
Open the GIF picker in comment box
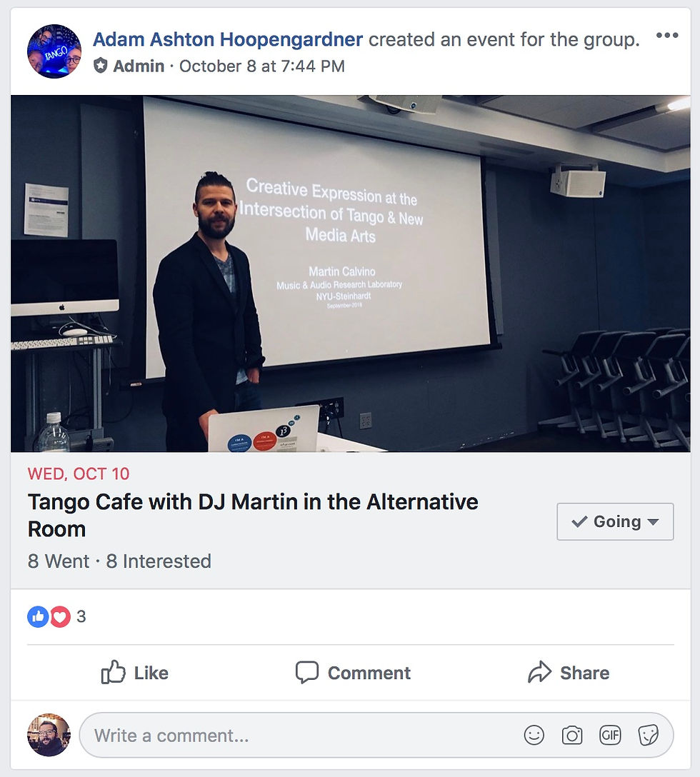[610, 735]
